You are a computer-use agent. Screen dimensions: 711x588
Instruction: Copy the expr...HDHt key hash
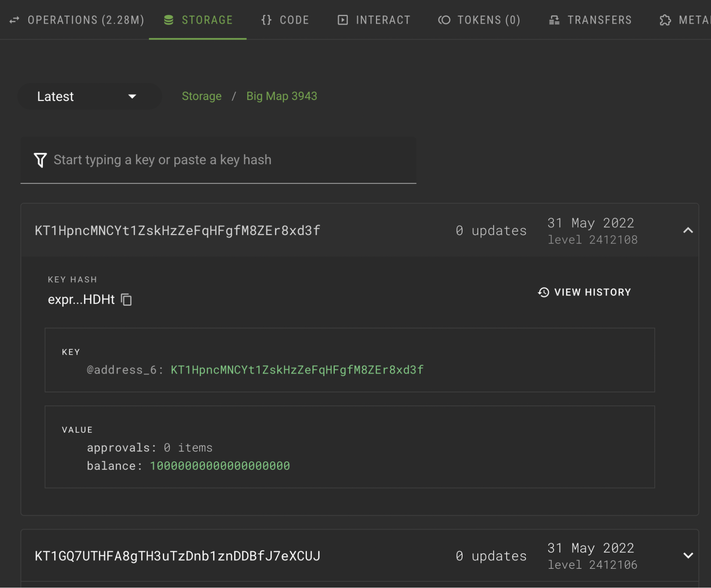pyautogui.click(x=127, y=300)
